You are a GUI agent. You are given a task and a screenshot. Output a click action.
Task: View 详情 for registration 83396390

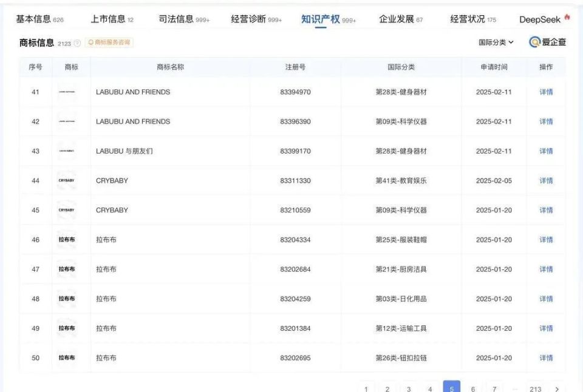pyautogui.click(x=546, y=121)
